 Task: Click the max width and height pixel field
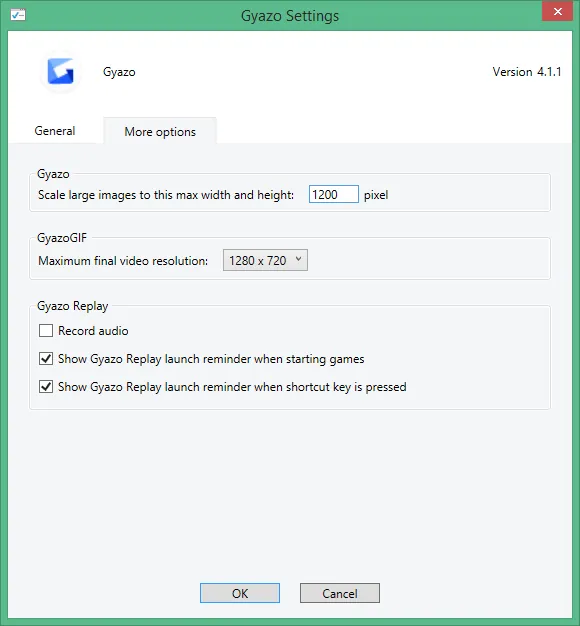point(333,194)
